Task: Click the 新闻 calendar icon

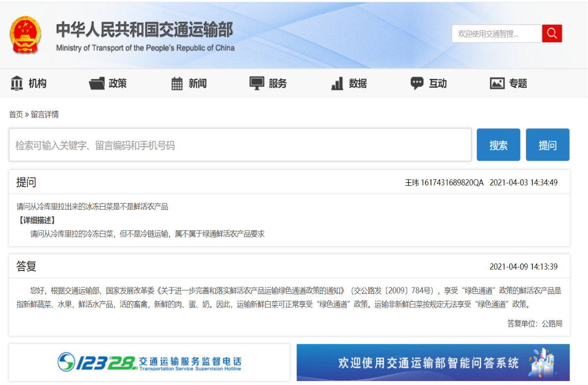Action: tap(177, 84)
